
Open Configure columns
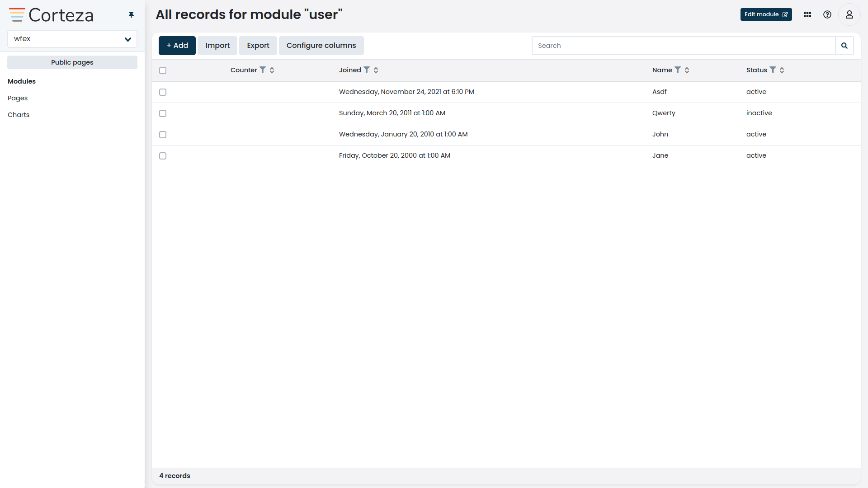[321, 46]
